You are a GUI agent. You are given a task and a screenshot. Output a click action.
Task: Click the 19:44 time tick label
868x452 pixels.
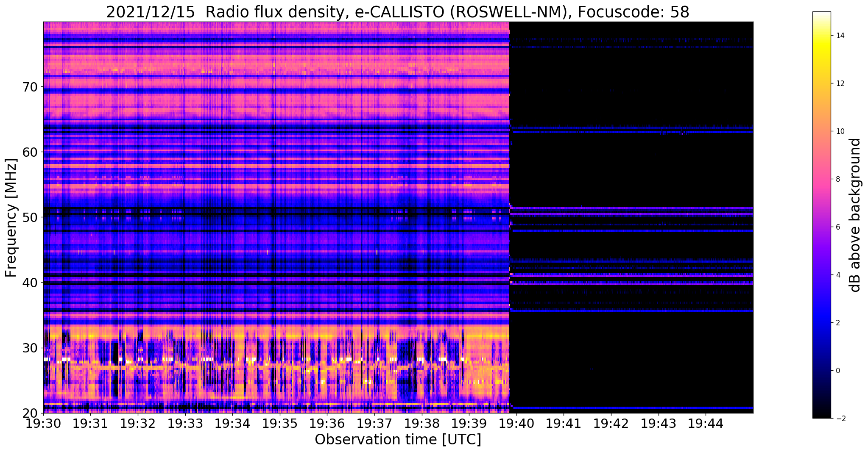point(706,423)
